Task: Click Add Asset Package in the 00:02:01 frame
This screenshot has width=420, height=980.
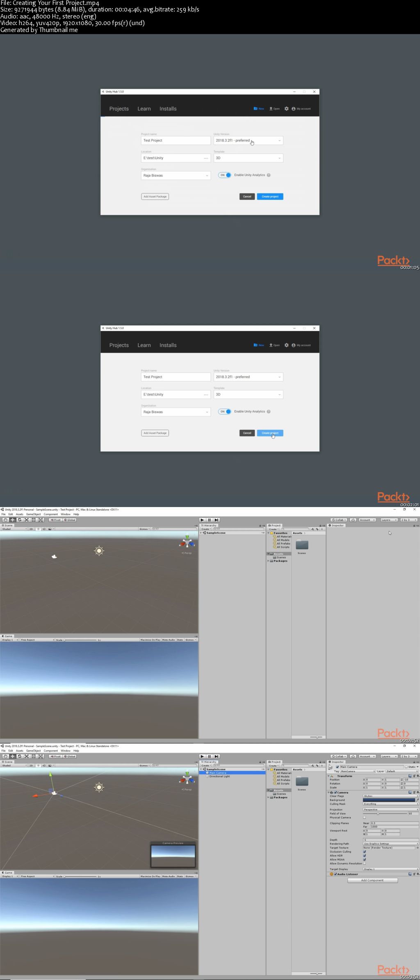Action: pyautogui.click(x=155, y=433)
